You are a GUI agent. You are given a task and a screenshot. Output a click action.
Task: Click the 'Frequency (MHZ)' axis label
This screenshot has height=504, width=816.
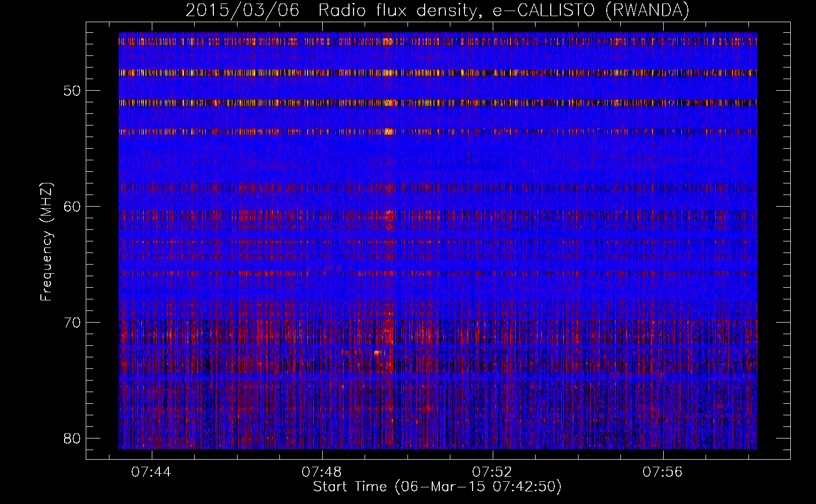coord(46,242)
